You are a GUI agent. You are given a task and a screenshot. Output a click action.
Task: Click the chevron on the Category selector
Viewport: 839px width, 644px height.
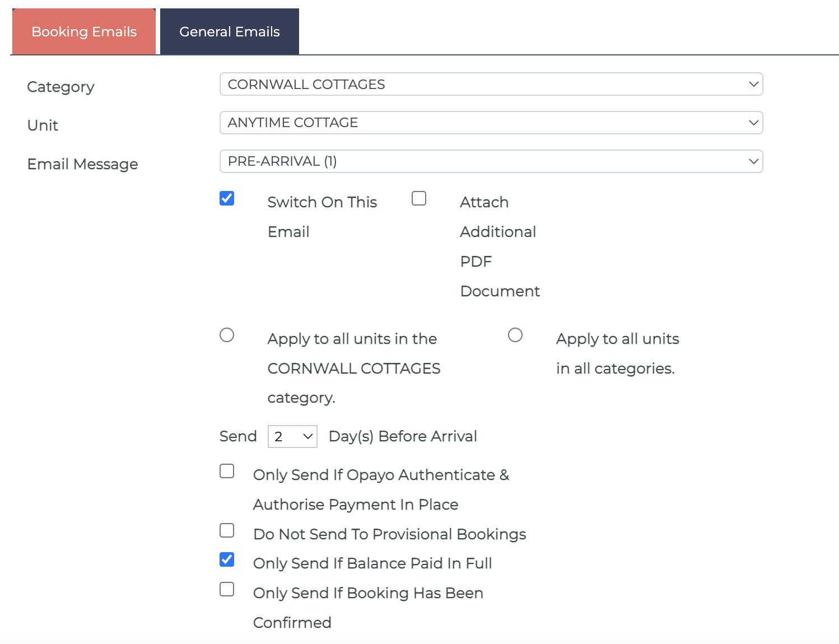click(753, 84)
